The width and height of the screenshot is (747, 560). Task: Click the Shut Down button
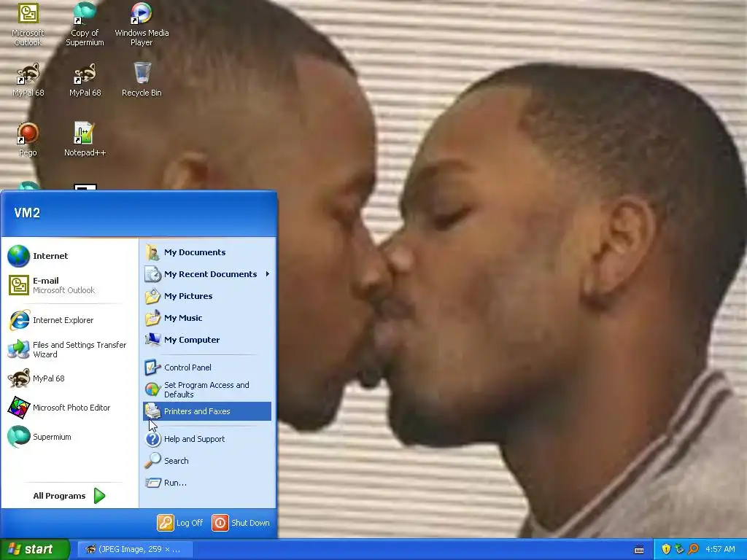(x=241, y=523)
